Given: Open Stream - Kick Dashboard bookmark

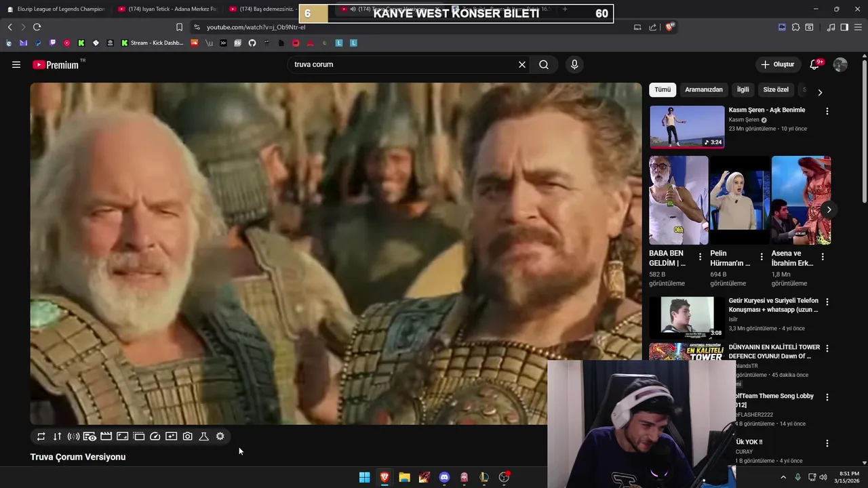Looking at the screenshot, I should (153, 43).
